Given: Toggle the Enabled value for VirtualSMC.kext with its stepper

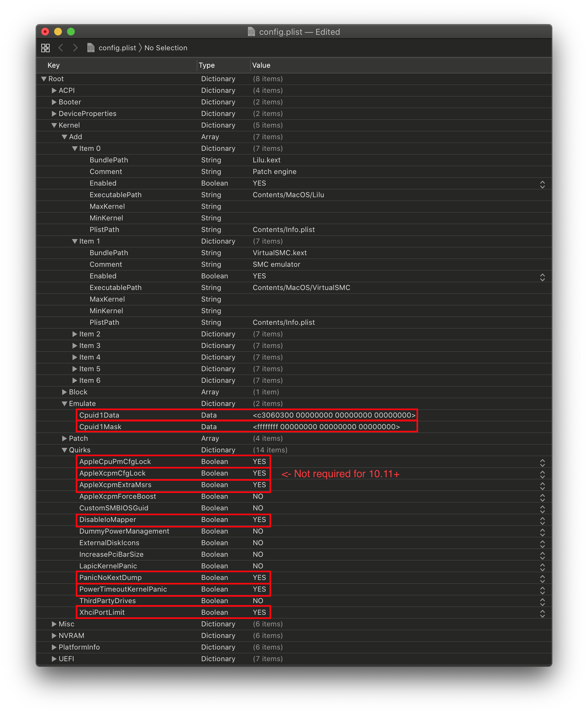Looking at the screenshot, I should pyautogui.click(x=542, y=277).
